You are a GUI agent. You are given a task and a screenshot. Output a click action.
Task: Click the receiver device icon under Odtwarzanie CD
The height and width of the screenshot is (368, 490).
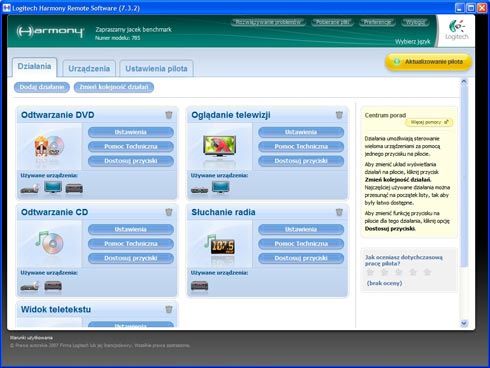click(53, 286)
